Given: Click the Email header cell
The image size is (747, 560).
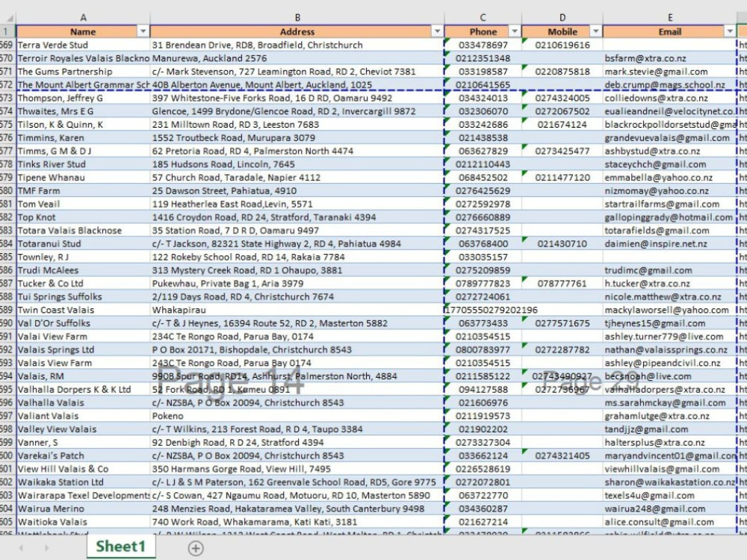Looking at the screenshot, I should coord(669,31).
